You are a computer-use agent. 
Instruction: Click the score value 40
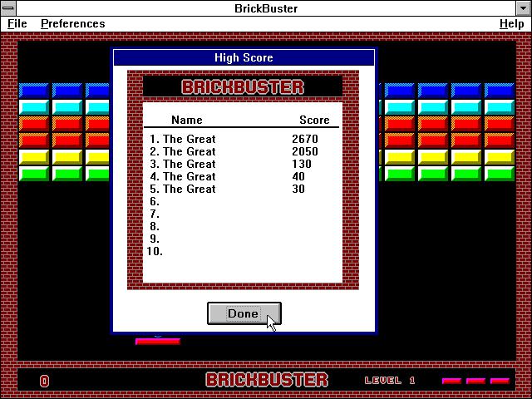[298, 176]
